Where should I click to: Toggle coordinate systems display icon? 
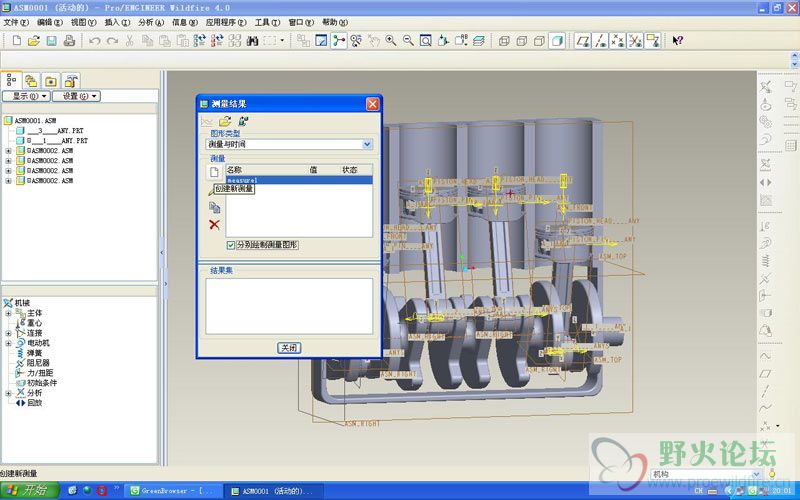pos(635,40)
